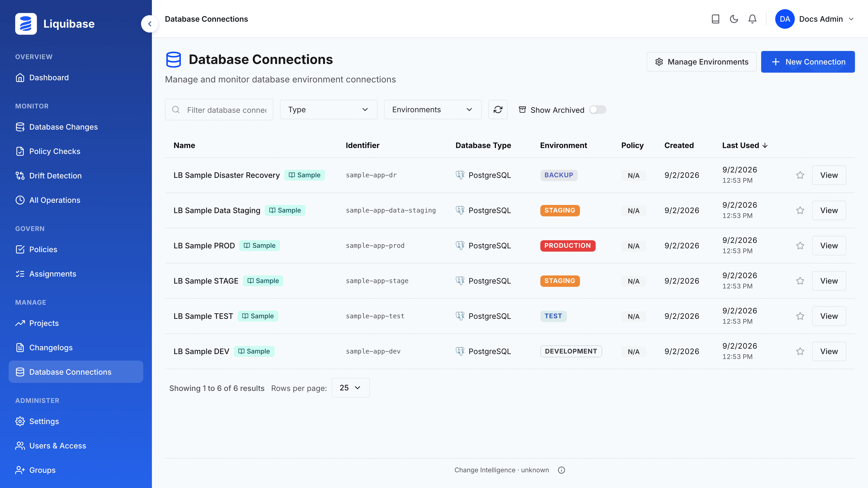The height and width of the screenshot is (488, 868).
Task: Toggle dark mode moon icon
Action: (734, 19)
